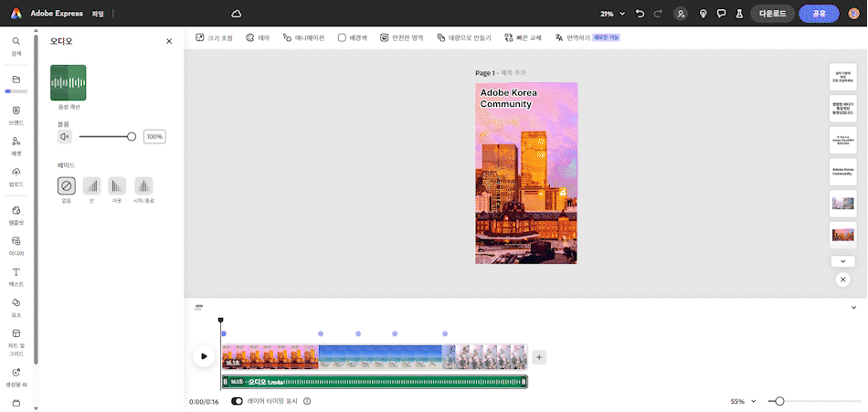The height and width of the screenshot is (412, 868).
Task: Select the 텍스트 text tool
Action: pyautogui.click(x=16, y=277)
